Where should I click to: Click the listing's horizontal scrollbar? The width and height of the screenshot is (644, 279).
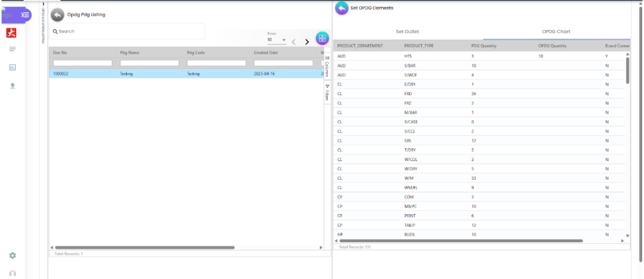[144, 247]
